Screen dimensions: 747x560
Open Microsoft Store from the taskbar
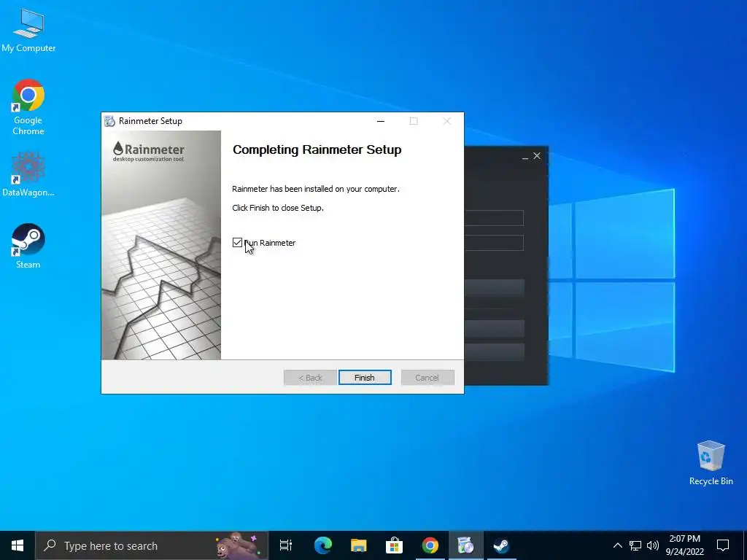[395, 545]
